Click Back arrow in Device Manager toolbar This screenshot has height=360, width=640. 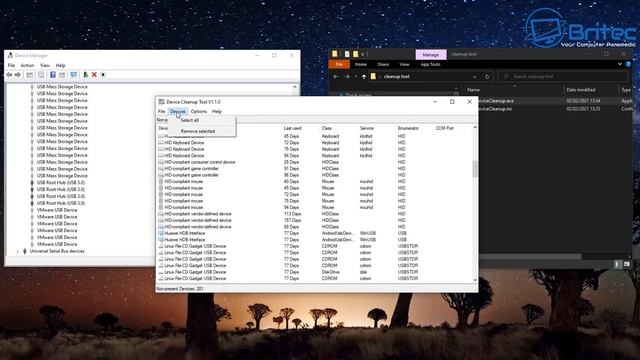[x=9, y=75]
